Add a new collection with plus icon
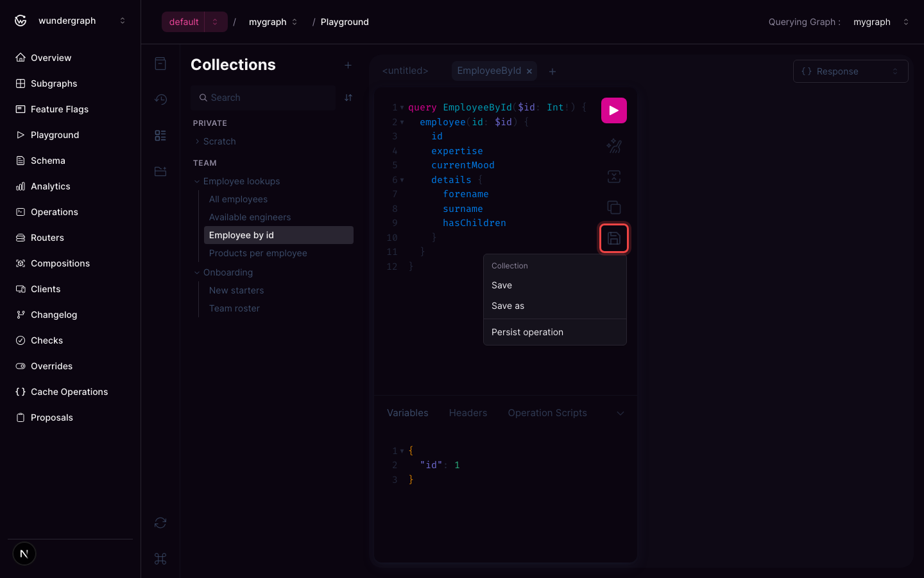The image size is (924, 578). [348, 65]
